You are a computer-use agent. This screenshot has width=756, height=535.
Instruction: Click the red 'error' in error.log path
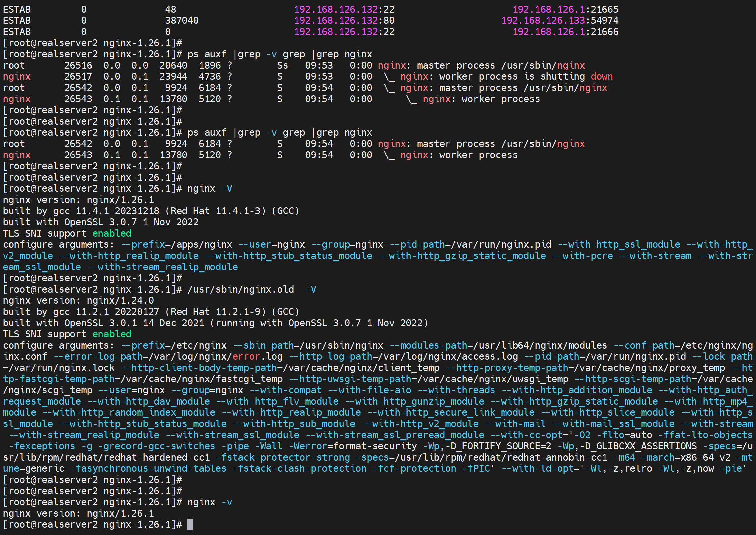[246, 356]
